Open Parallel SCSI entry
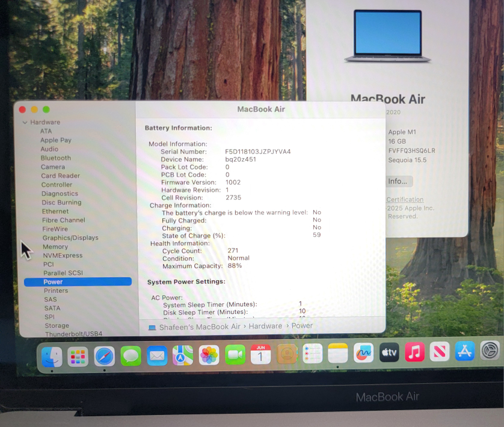The height and width of the screenshot is (427, 504). (63, 273)
